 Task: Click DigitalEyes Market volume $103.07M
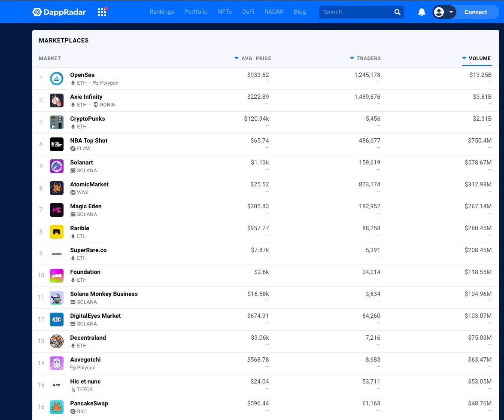tap(478, 316)
